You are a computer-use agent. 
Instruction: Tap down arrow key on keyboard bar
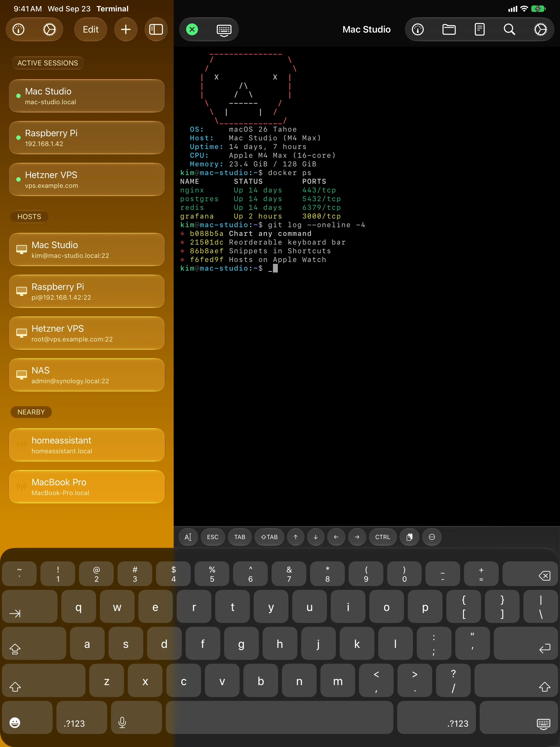coord(316,537)
